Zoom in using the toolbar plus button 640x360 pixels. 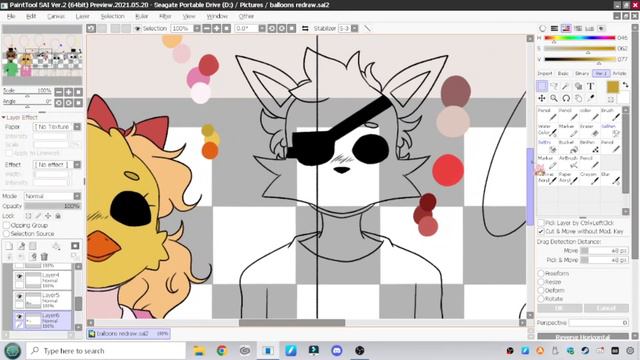tap(217, 28)
